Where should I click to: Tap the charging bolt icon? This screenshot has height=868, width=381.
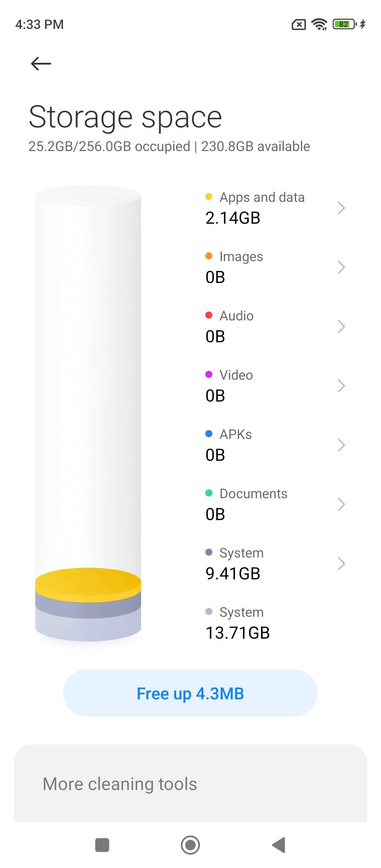click(x=363, y=24)
